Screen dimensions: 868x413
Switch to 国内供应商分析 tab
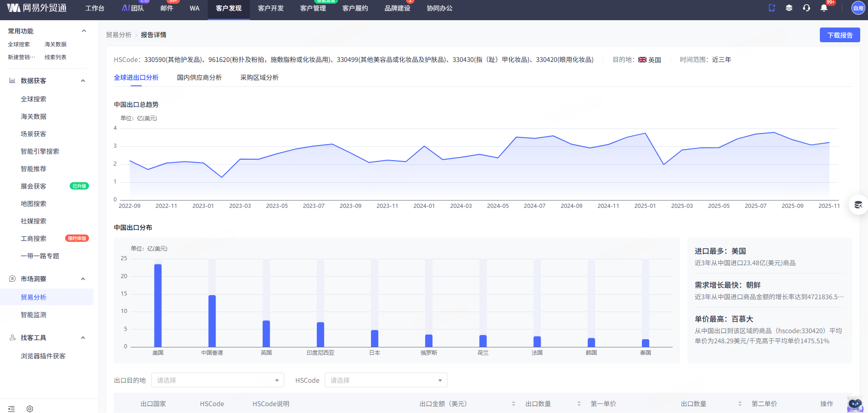(199, 78)
